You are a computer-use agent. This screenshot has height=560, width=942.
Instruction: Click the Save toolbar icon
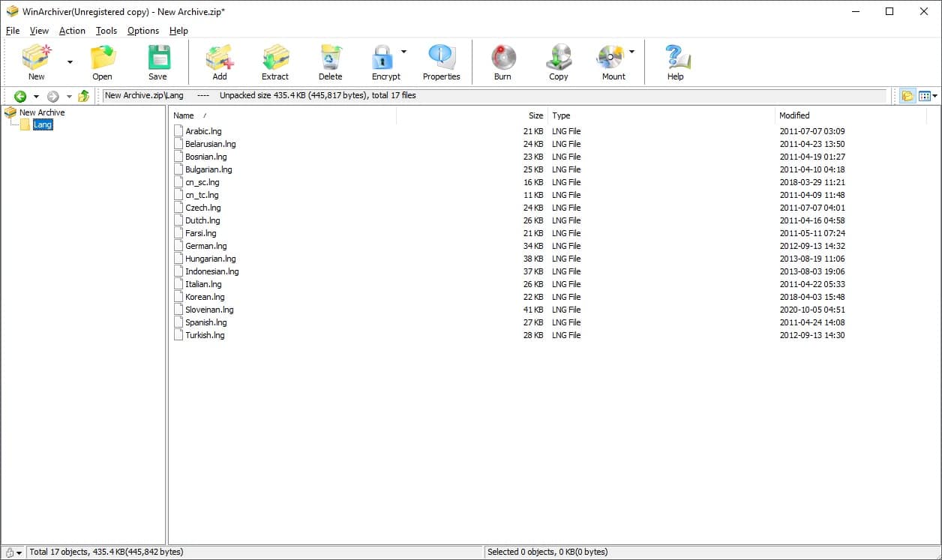tap(158, 58)
